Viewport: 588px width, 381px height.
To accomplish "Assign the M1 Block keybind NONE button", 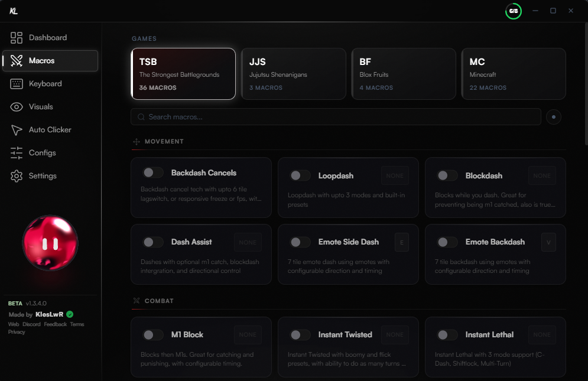I will (x=248, y=334).
